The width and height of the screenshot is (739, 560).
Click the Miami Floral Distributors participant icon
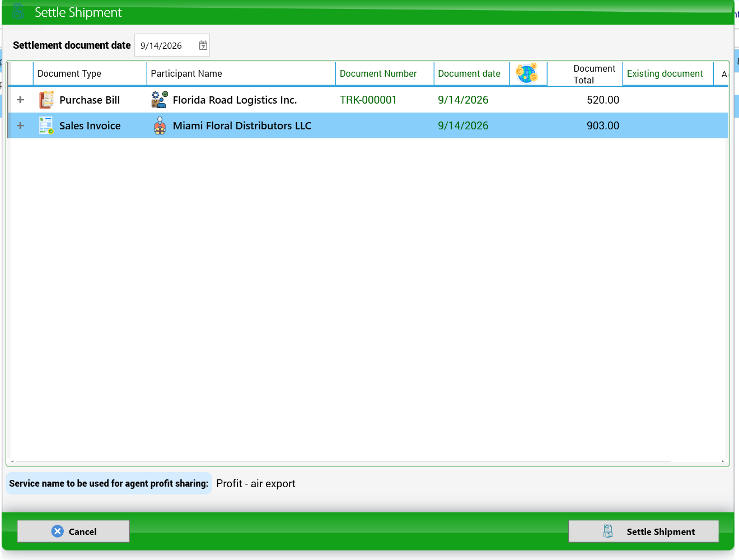pyautogui.click(x=160, y=125)
